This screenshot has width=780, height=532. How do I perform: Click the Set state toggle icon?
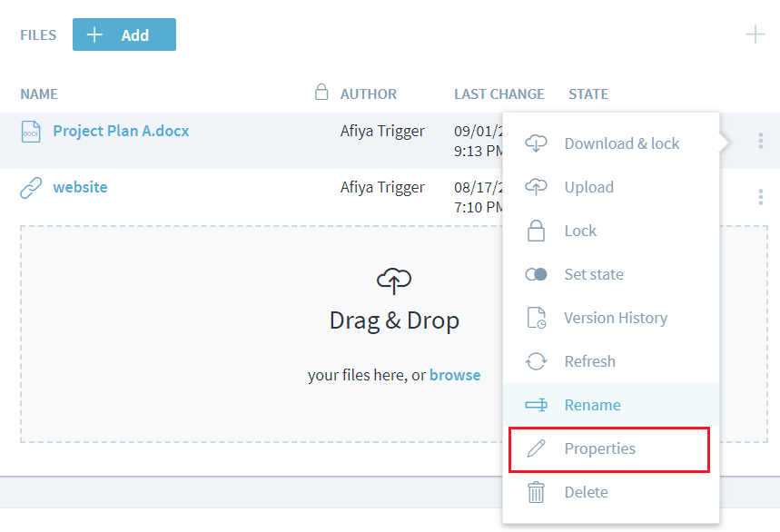pos(537,274)
